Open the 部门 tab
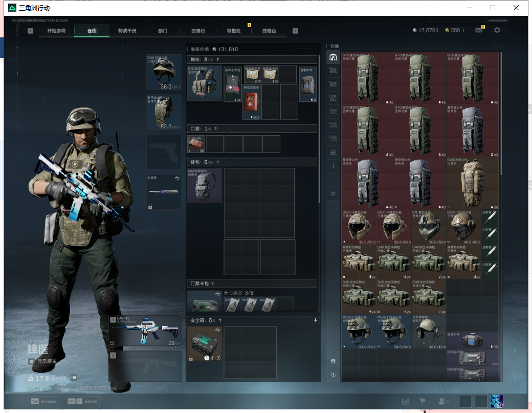Viewport: 532px width, 413px height. 163,31
